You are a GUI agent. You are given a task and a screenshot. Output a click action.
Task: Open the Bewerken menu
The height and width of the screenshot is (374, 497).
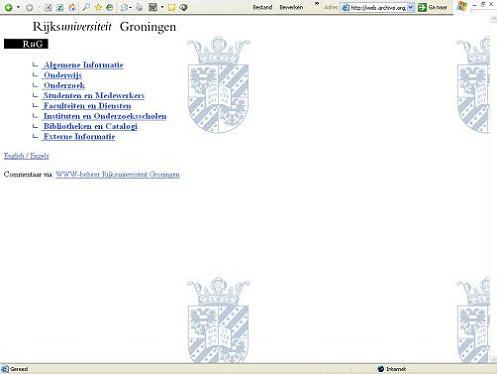pos(291,7)
